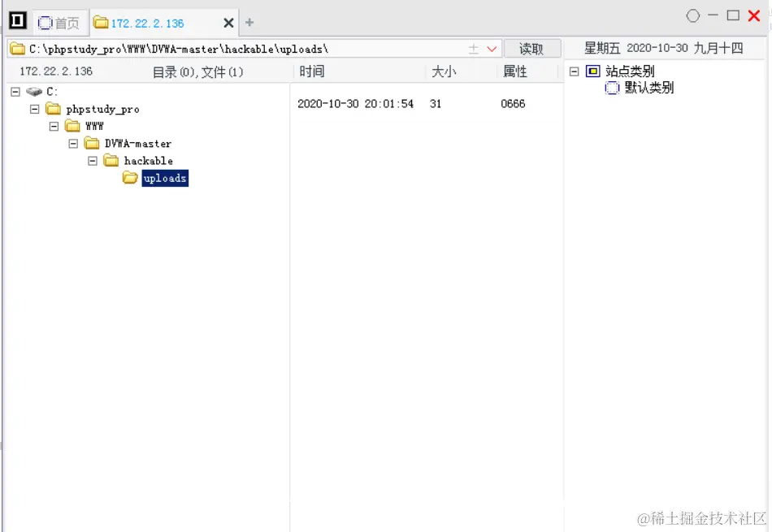
Task: Click the WWW folder icon
Action: click(x=72, y=126)
